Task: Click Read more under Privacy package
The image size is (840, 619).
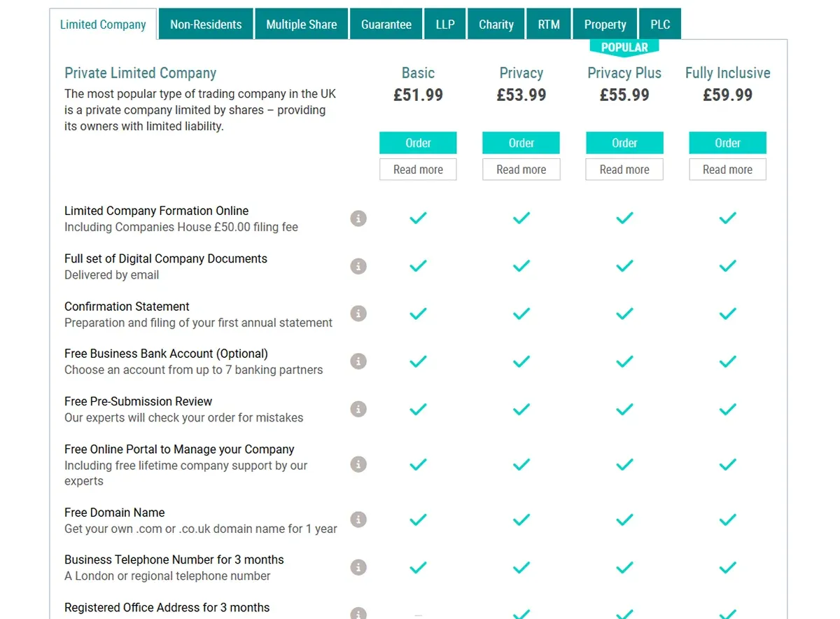Action: pos(521,169)
